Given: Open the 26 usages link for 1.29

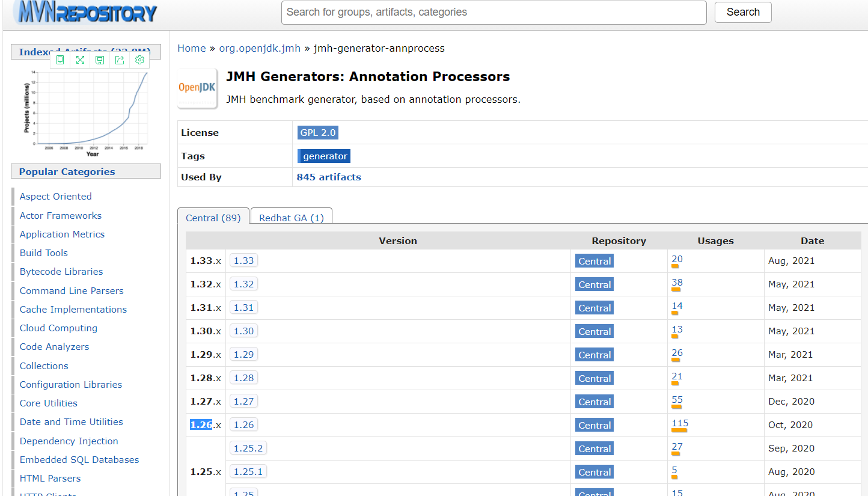Looking at the screenshot, I should coord(677,353).
